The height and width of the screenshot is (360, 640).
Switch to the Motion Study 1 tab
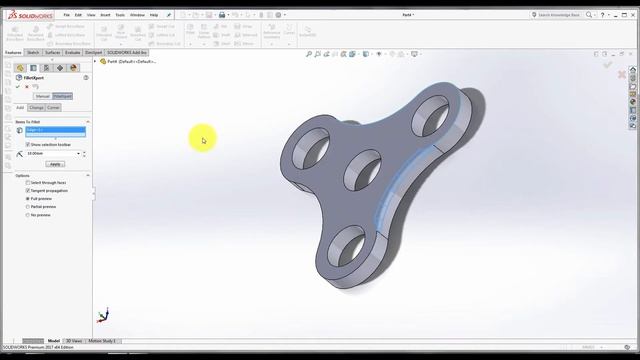(102, 341)
